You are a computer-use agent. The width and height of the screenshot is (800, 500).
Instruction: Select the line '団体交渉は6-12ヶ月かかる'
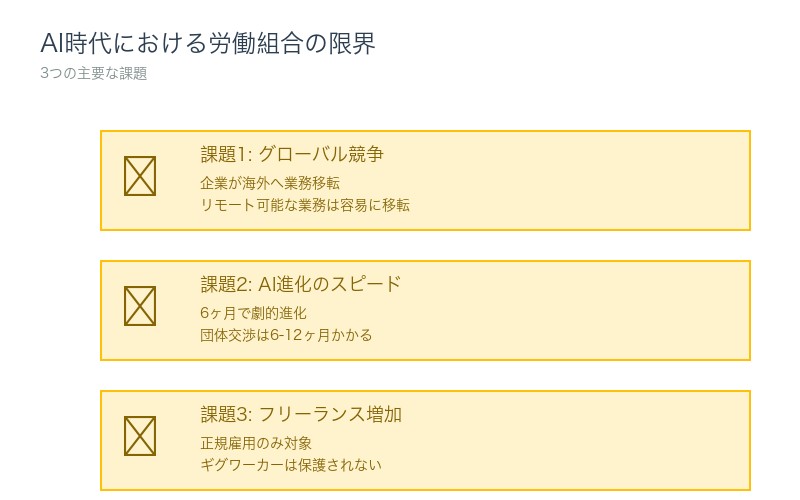286,335
